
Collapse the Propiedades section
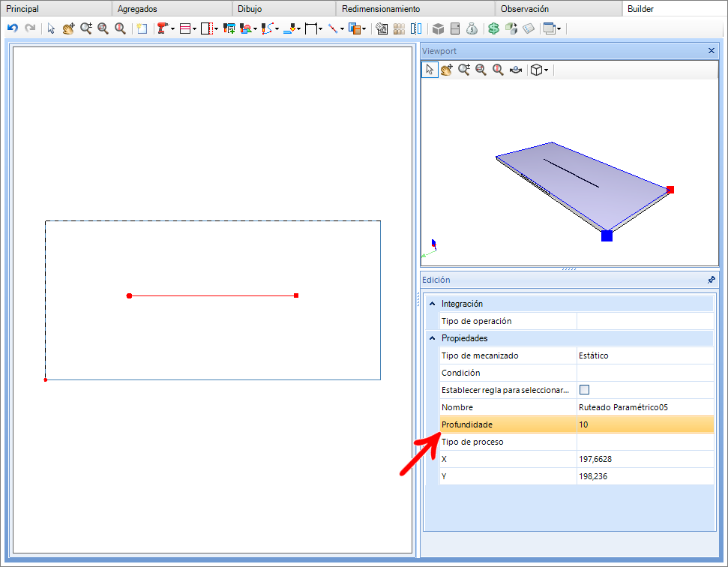[x=433, y=338]
